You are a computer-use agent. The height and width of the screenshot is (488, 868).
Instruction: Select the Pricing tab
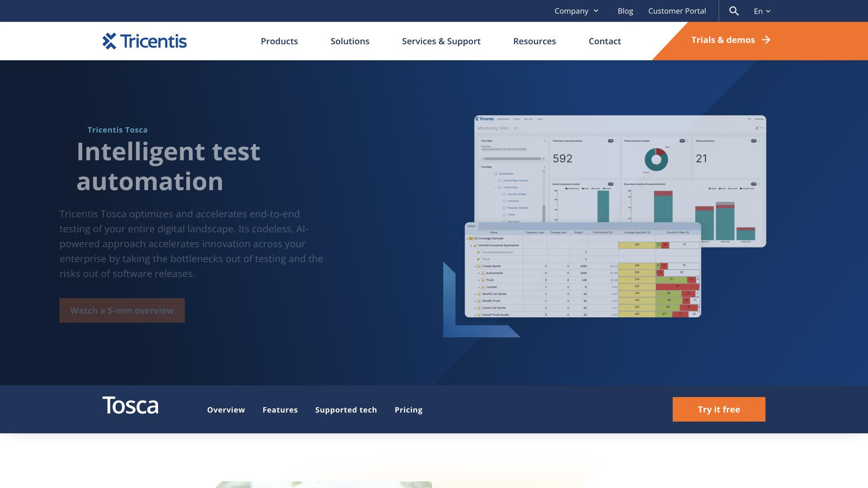409,410
